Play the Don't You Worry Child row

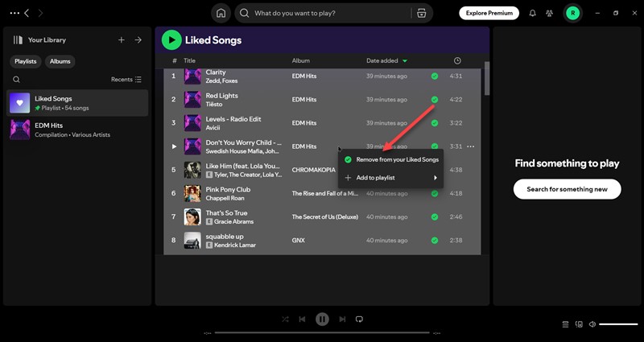(174, 146)
